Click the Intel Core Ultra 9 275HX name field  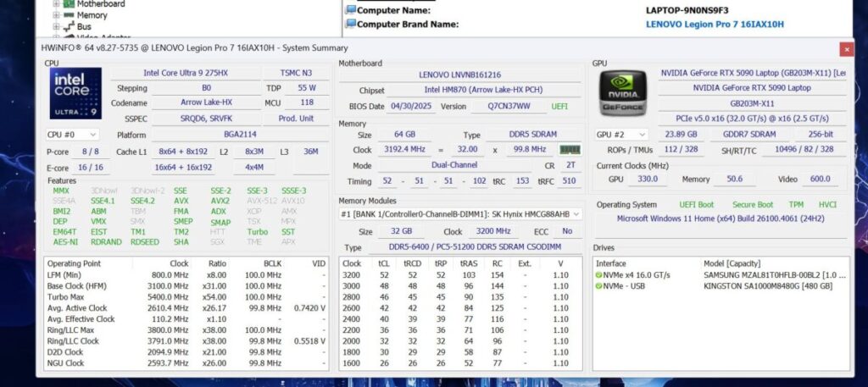(x=186, y=73)
